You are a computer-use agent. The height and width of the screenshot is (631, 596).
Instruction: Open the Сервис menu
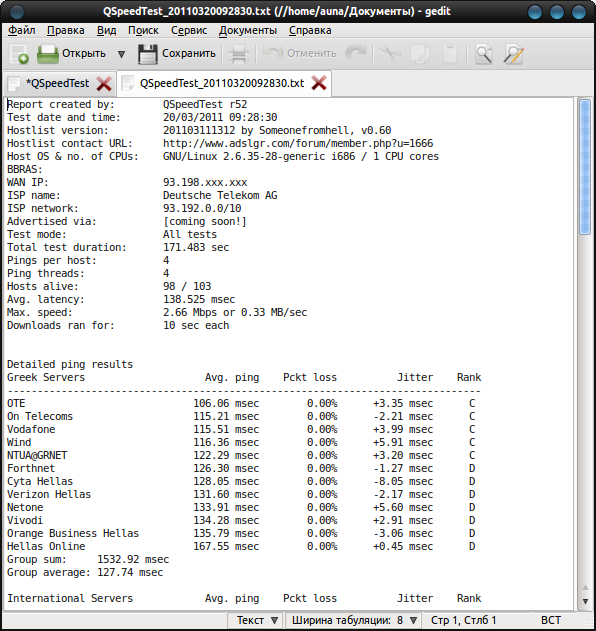(x=189, y=30)
